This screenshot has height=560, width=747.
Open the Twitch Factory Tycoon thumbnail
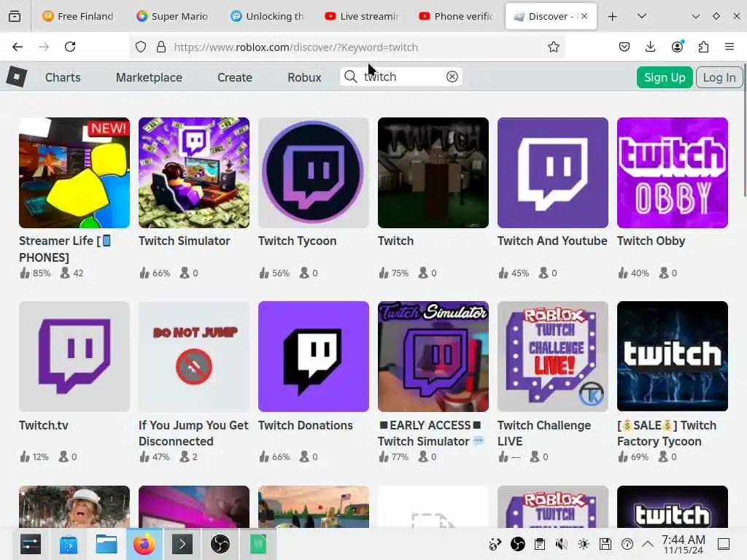point(672,356)
